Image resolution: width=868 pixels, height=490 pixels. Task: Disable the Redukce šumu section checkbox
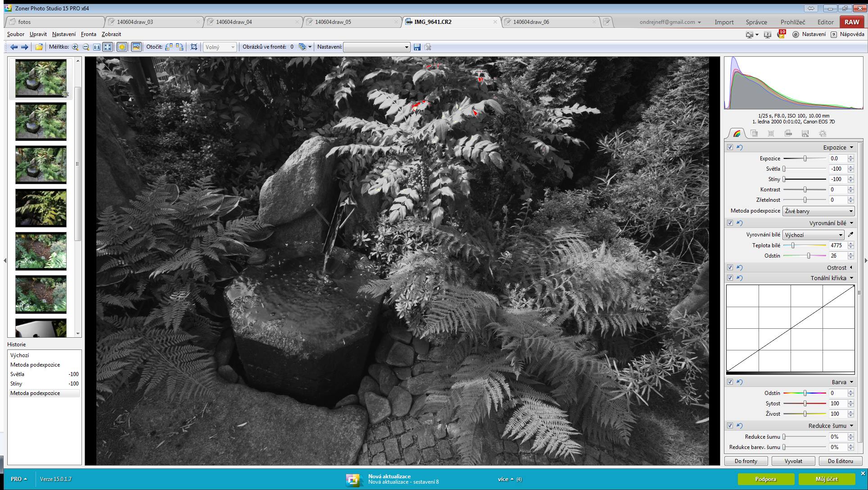[730, 426]
